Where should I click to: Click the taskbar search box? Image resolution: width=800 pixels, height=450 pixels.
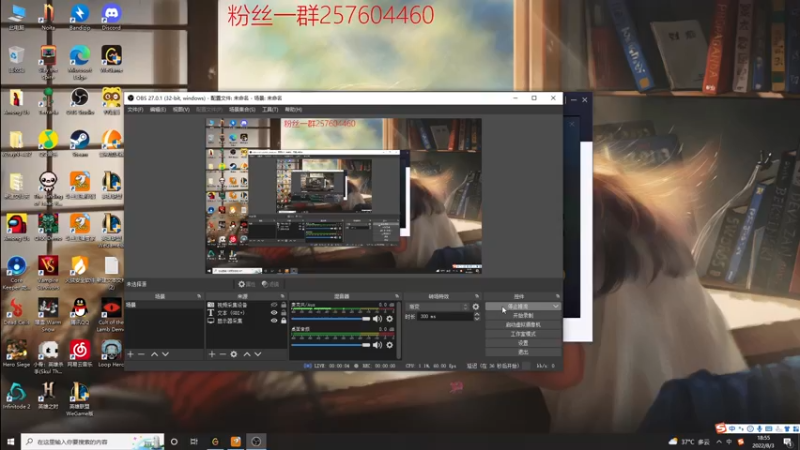point(92,441)
